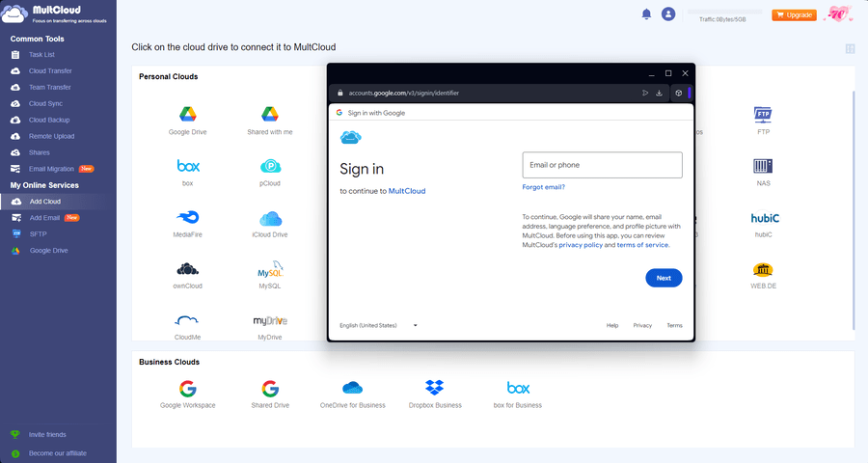Select Add Cloud in sidebar

point(58,202)
